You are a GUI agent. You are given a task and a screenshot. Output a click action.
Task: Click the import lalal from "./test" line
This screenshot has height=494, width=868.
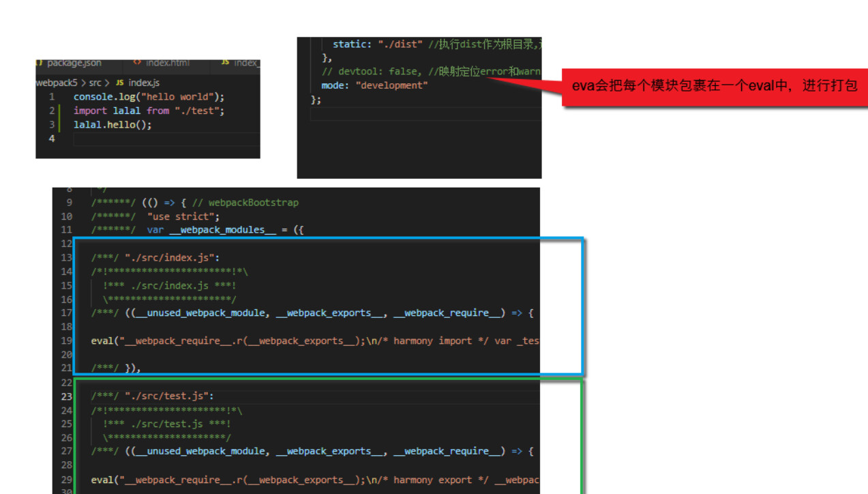pyautogui.click(x=149, y=111)
